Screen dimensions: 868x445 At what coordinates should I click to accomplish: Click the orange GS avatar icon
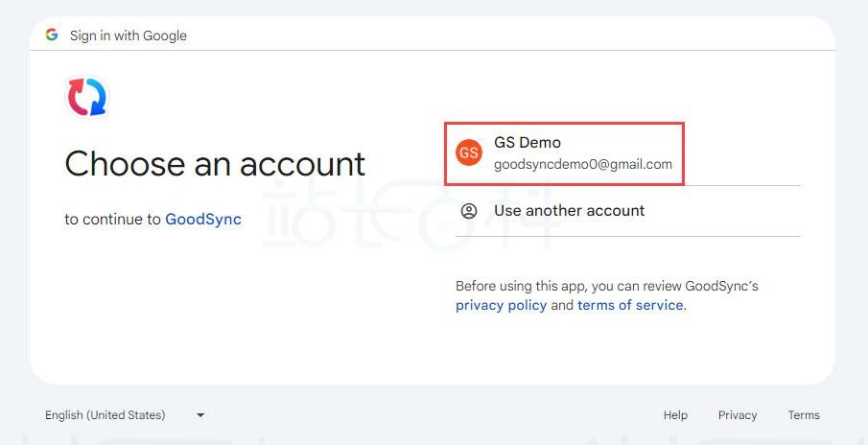coord(469,152)
